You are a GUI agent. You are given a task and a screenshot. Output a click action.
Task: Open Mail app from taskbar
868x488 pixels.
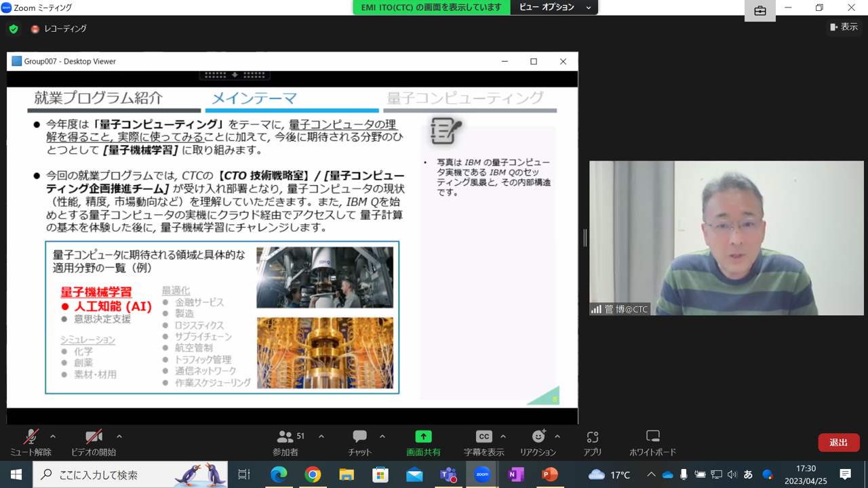click(x=414, y=474)
